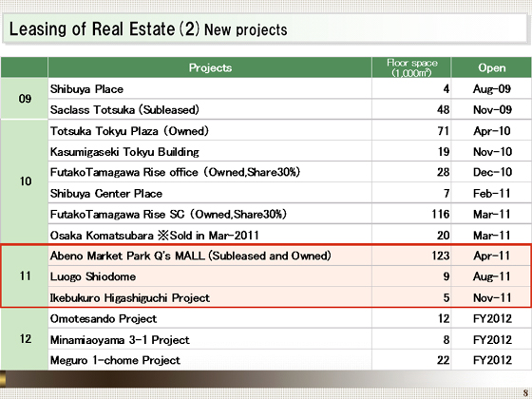Viewport: 532px width, 399px height.
Task: Click open date 'Dec-10'
Action: tap(492, 172)
